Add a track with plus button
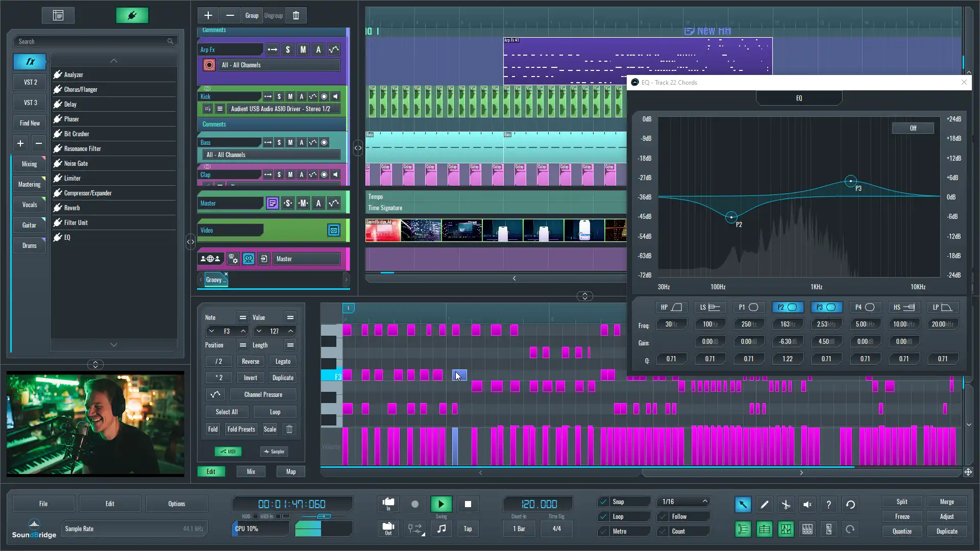This screenshot has height=551, width=980. 208,15
